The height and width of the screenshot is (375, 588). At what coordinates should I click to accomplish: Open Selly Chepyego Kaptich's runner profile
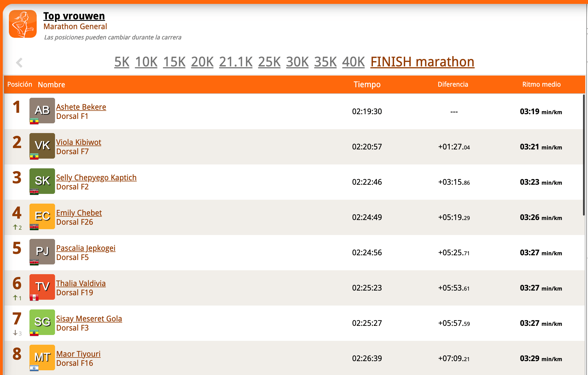pyautogui.click(x=96, y=177)
